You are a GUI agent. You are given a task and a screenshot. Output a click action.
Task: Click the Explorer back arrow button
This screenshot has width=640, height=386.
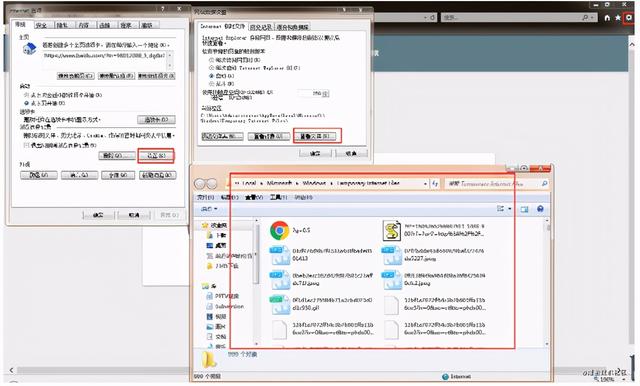click(200, 184)
